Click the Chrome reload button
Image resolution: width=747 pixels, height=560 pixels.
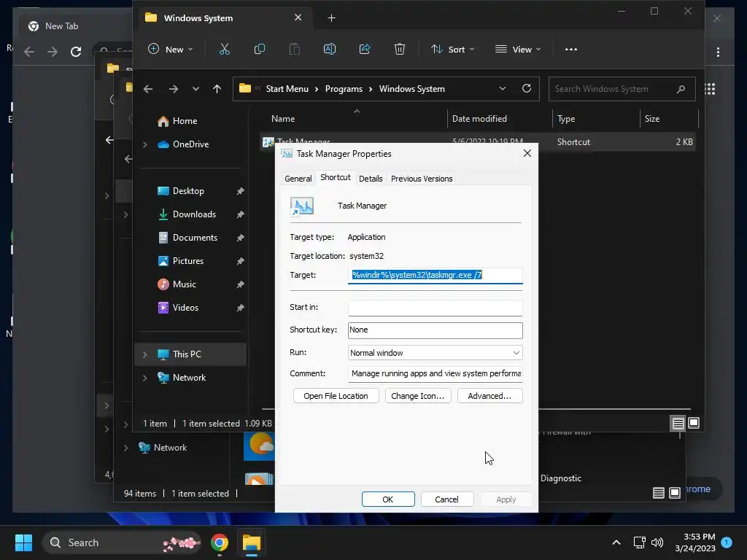(x=76, y=52)
